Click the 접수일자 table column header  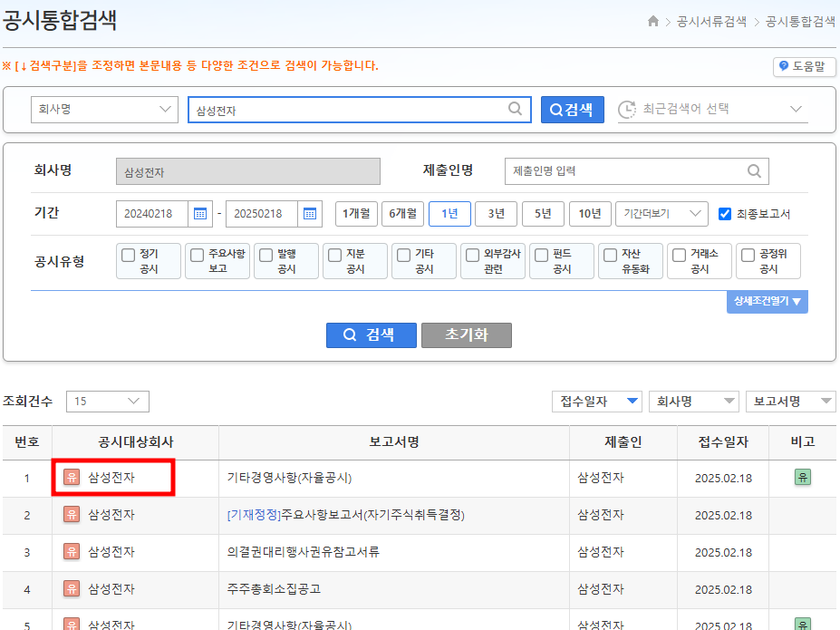[723, 442]
